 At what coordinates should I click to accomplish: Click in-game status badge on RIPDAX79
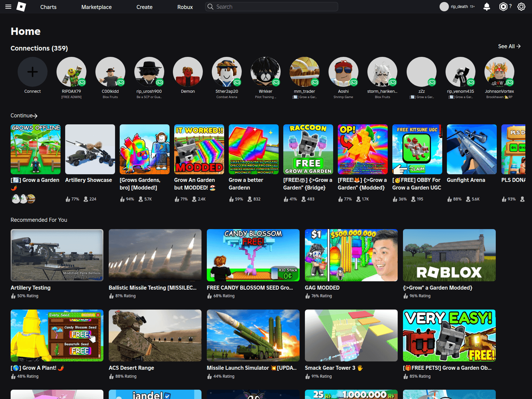pyautogui.click(x=82, y=82)
